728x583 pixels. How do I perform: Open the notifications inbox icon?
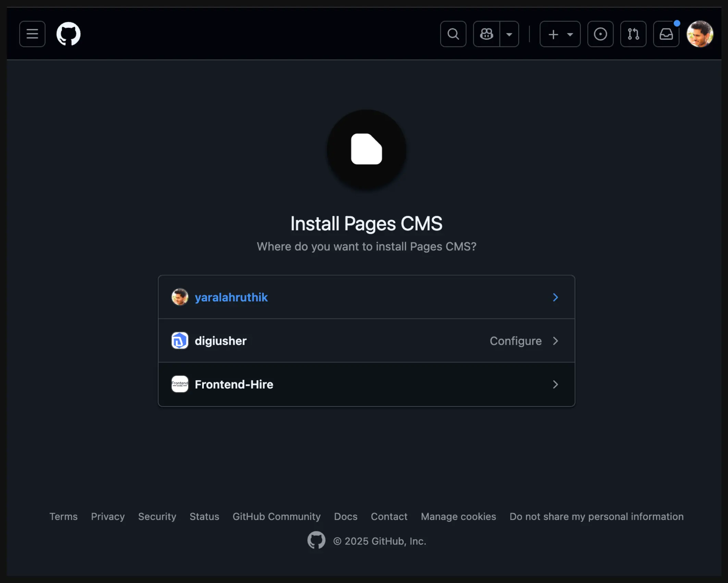click(x=666, y=34)
